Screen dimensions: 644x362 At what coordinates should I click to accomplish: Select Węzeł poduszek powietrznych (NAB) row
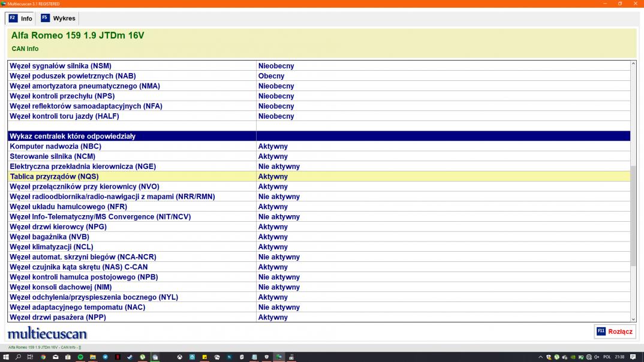319,76
